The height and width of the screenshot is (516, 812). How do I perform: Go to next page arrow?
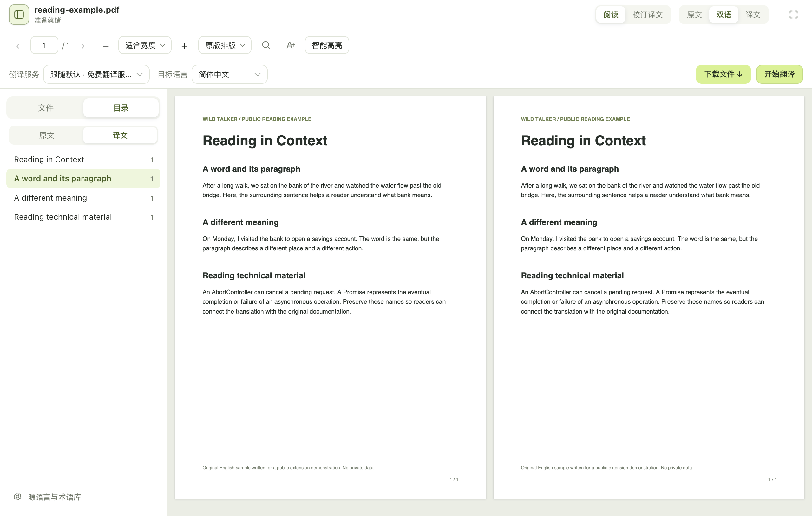83,46
